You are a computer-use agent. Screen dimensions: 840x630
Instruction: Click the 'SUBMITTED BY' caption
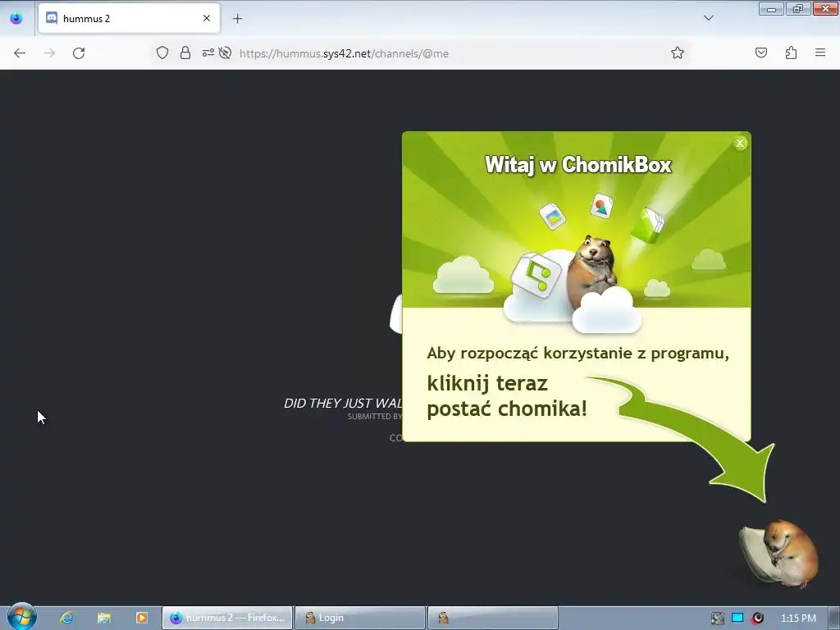pyautogui.click(x=374, y=416)
